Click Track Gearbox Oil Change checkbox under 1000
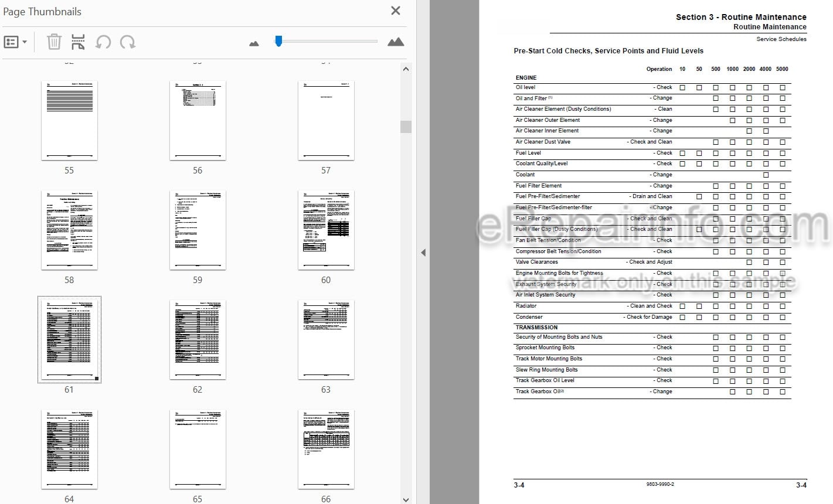The height and width of the screenshot is (504, 833). pos(732,392)
